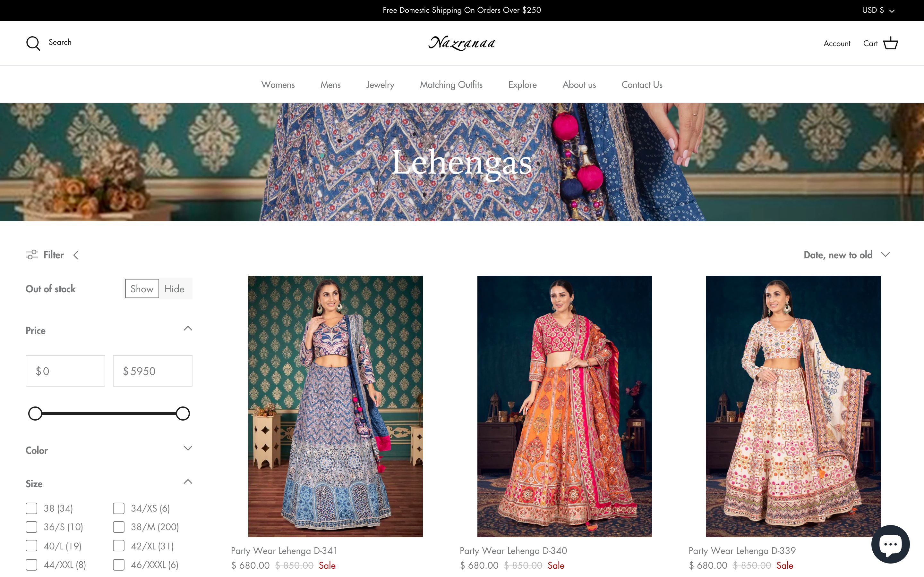Open currency selector showing USD $
This screenshot has width=924, height=577.
tap(877, 10)
